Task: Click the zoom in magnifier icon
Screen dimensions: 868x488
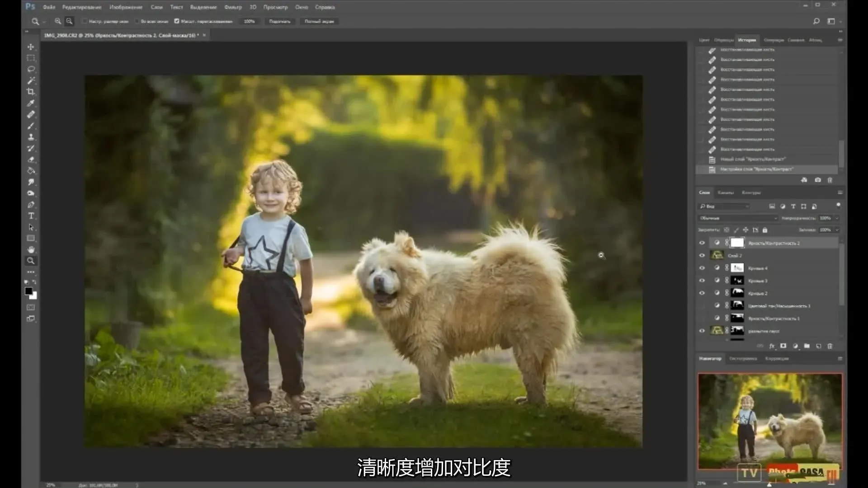Action: coord(57,21)
